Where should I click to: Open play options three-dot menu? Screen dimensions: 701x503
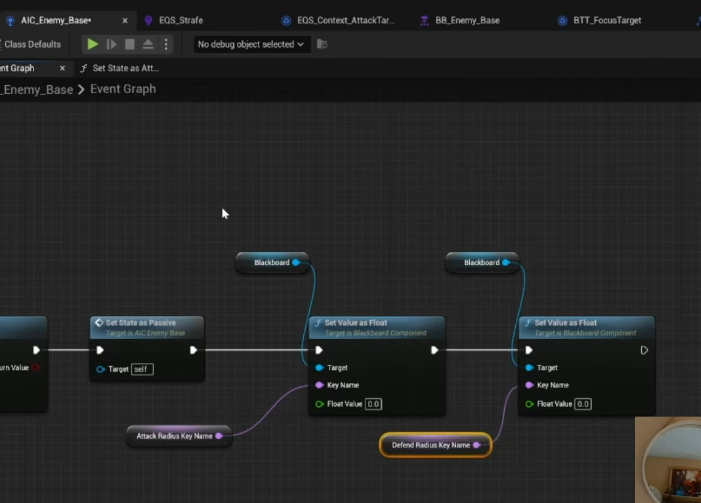166,44
